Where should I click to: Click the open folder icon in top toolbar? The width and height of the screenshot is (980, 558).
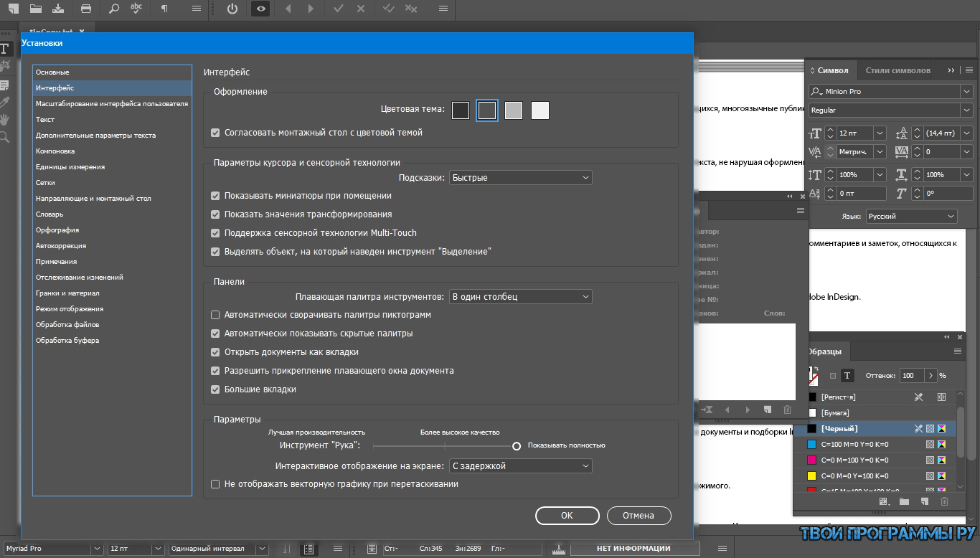tap(36, 9)
